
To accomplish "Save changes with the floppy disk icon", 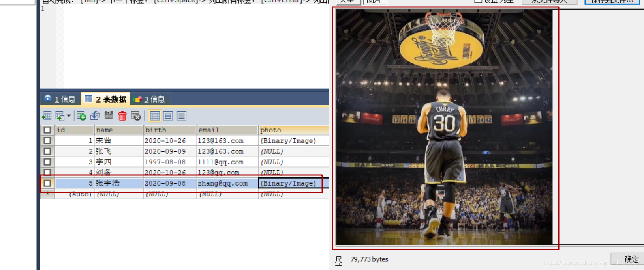I will 109,115.
